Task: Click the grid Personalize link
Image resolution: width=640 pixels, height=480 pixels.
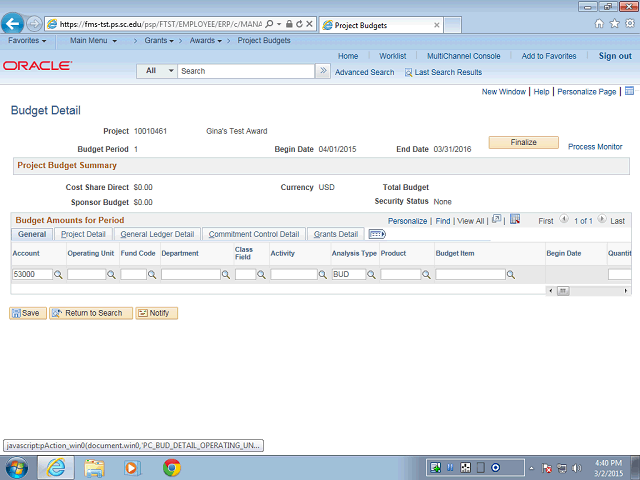Action: click(407, 221)
